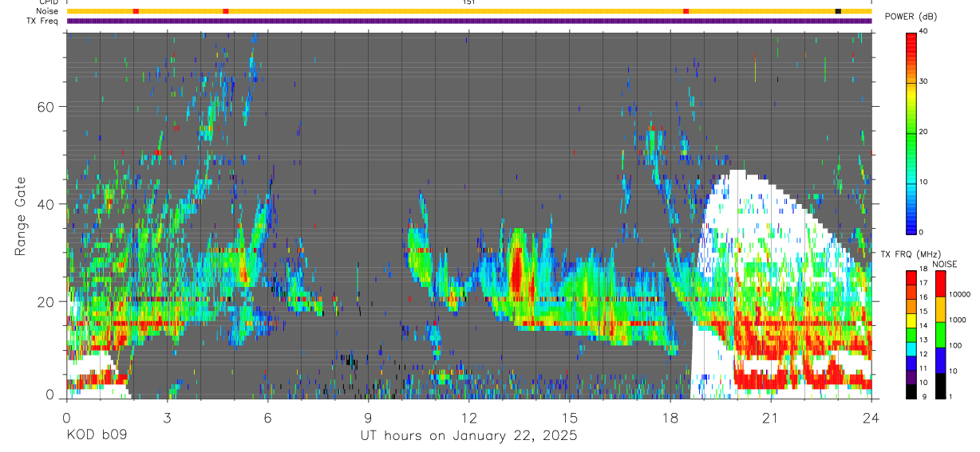This screenshot has width=980, height=452.
Task: Click 'UT hours on January 22, 2025' axis title
Action: [469, 436]
